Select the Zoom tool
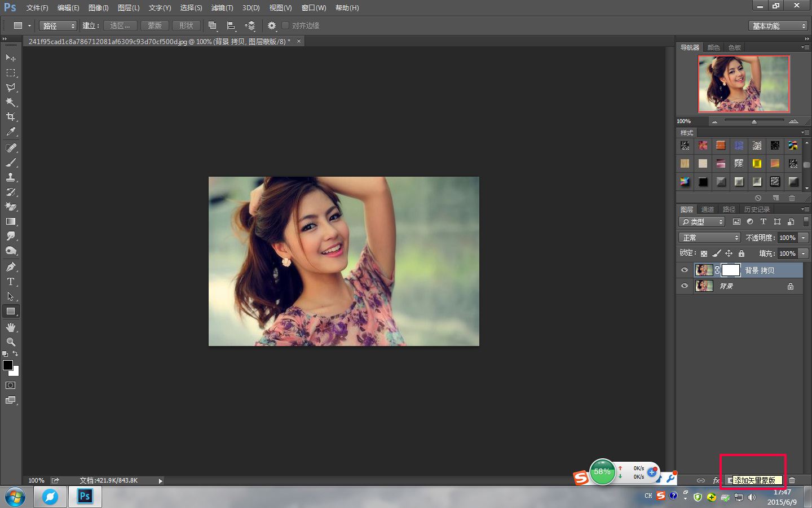The width and height of the screenshot is (812, 508). [10, 342]
